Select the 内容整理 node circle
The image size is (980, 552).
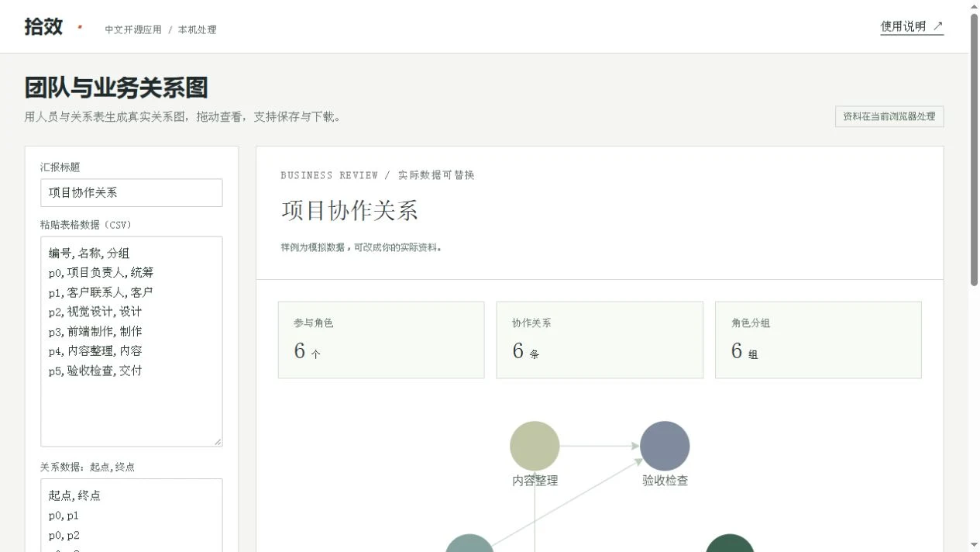point(535,446)
